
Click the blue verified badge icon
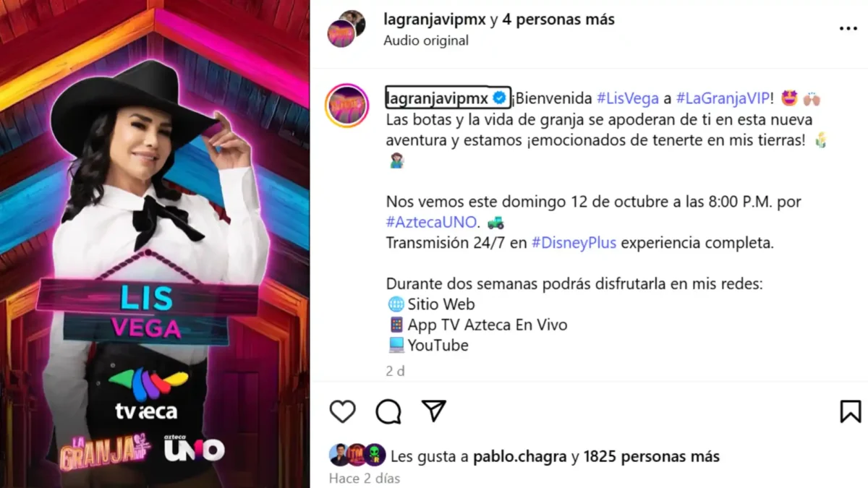[499, 98]
